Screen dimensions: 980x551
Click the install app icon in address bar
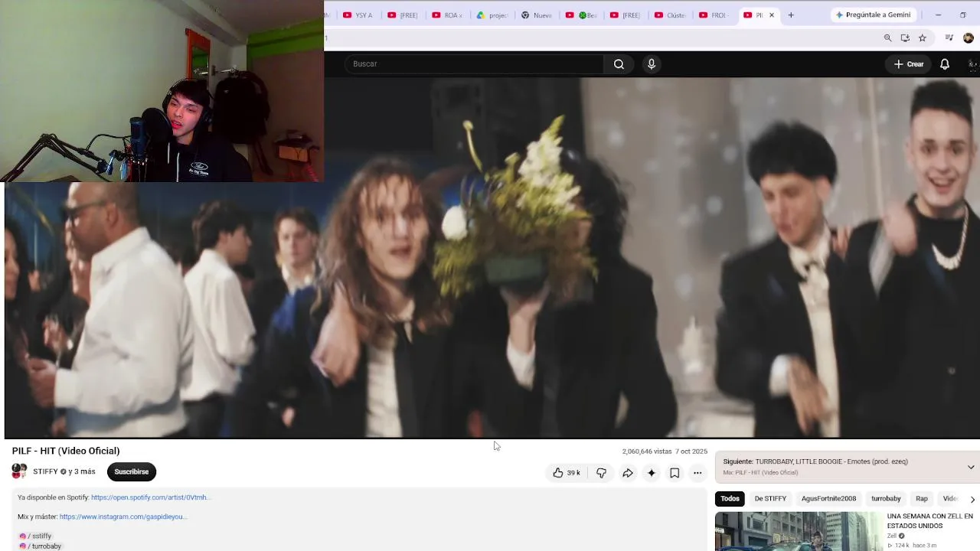click(905, 37)
